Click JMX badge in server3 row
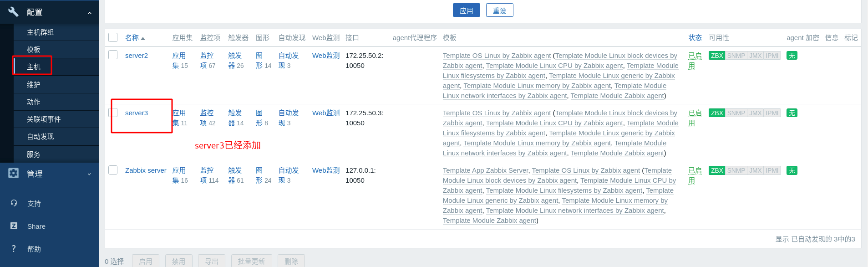This screenshot has height=267, width=868. pos(755,113)
